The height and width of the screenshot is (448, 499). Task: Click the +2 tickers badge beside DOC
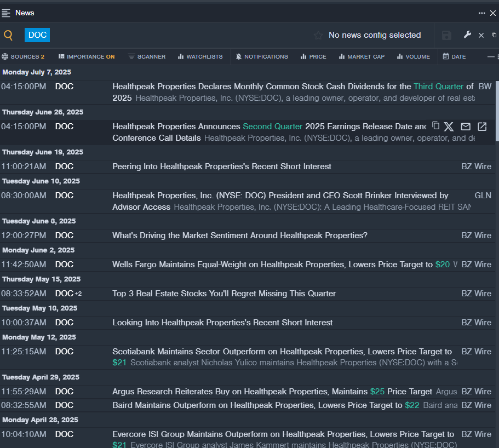pyautogui.click(x=78, y=294)
